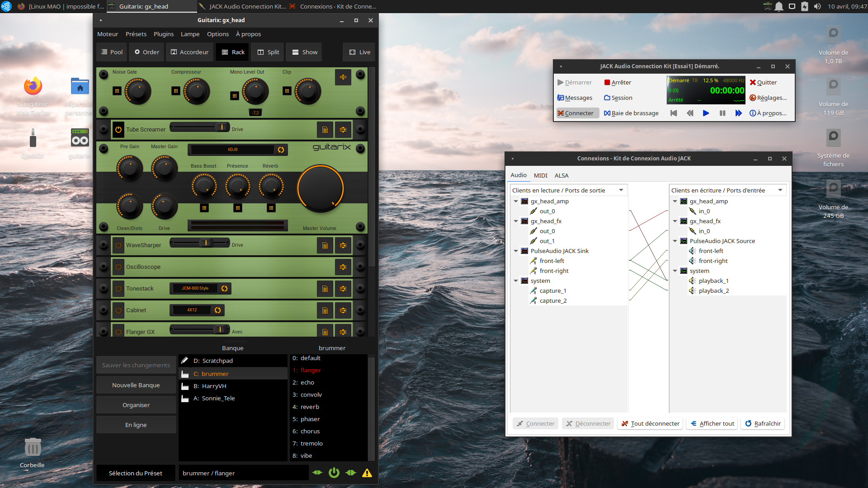Click the warning triangle icon in Guitarix
This screenshot has height=488, width=868.
point(367,473)
